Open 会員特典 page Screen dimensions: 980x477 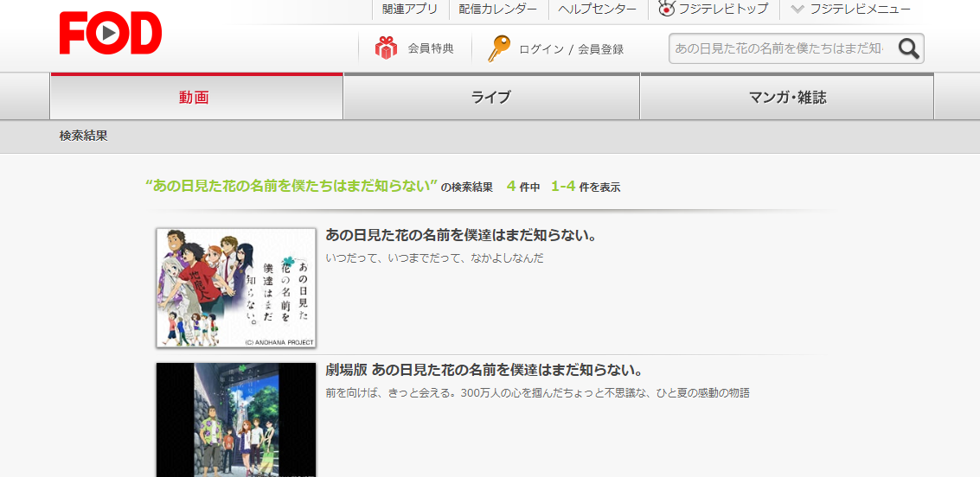click(x=431, y=48)
